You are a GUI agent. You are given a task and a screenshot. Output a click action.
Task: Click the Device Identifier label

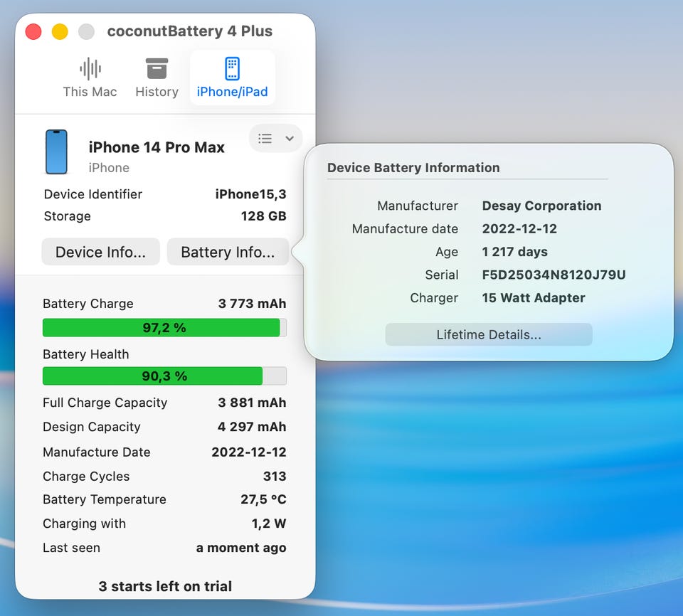pos(93,194)
